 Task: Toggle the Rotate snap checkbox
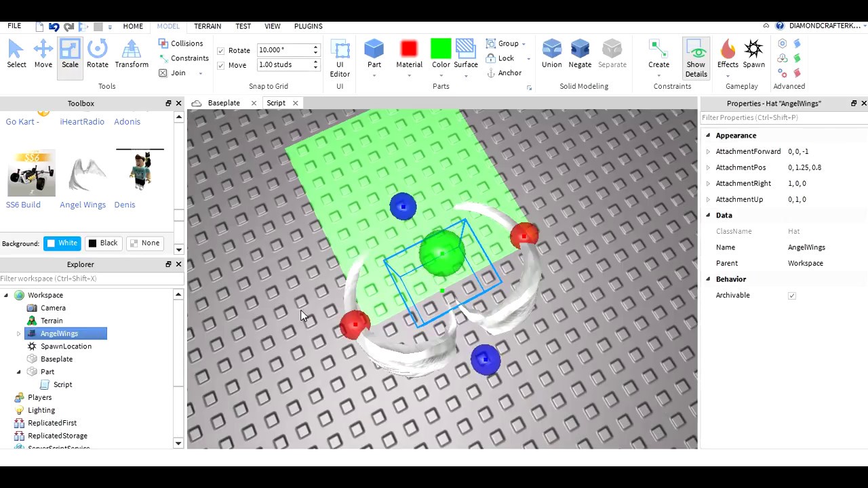pyautogui.click(x=221, y=50)
